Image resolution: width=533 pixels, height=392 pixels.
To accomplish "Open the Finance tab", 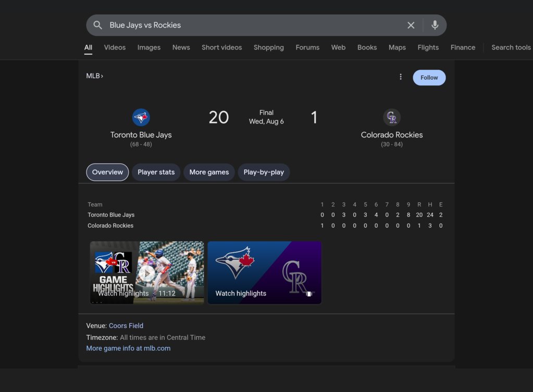I will 463,47.
